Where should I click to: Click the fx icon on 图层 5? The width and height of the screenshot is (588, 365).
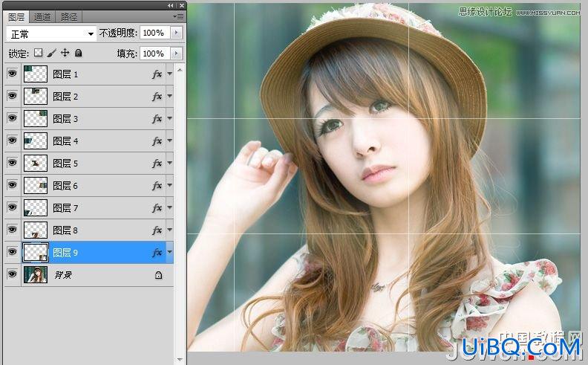point(157,163)
